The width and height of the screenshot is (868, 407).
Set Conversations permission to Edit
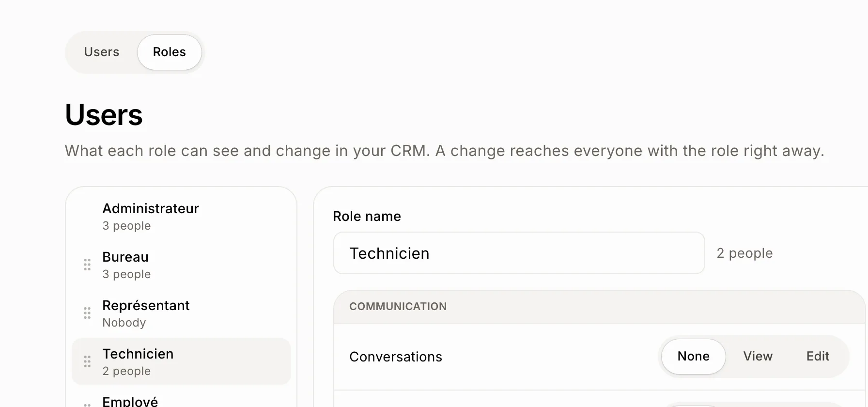coord(818,357)
